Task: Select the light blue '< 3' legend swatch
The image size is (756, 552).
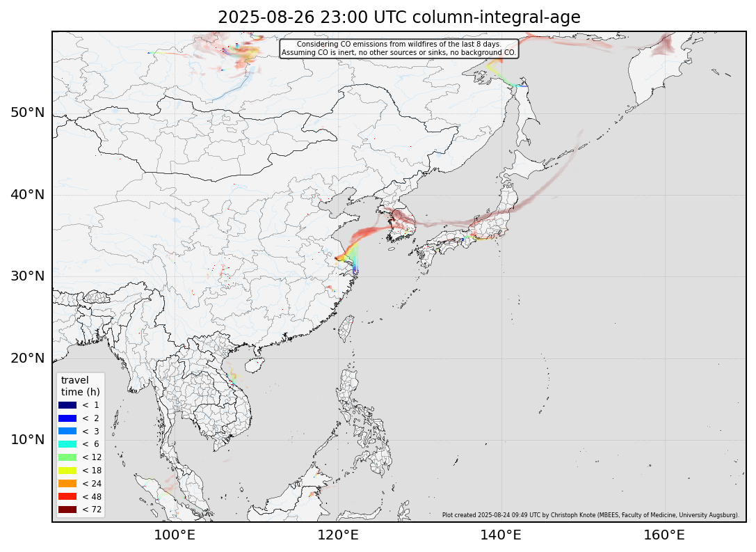Action: pos(67,432)
